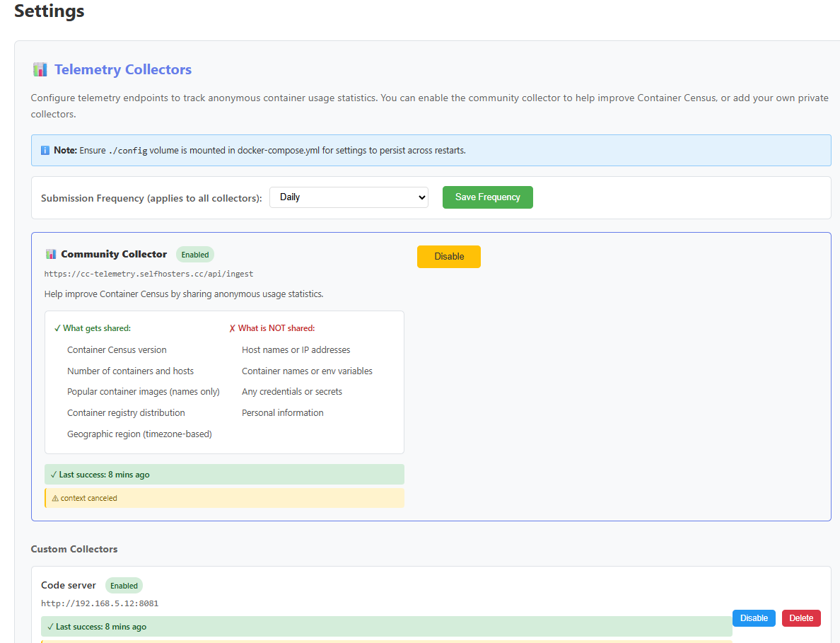The width and height of the screenshot is (840, 643).
Task: Click the blue info icon in Note banner
Action: click(45, 151)
